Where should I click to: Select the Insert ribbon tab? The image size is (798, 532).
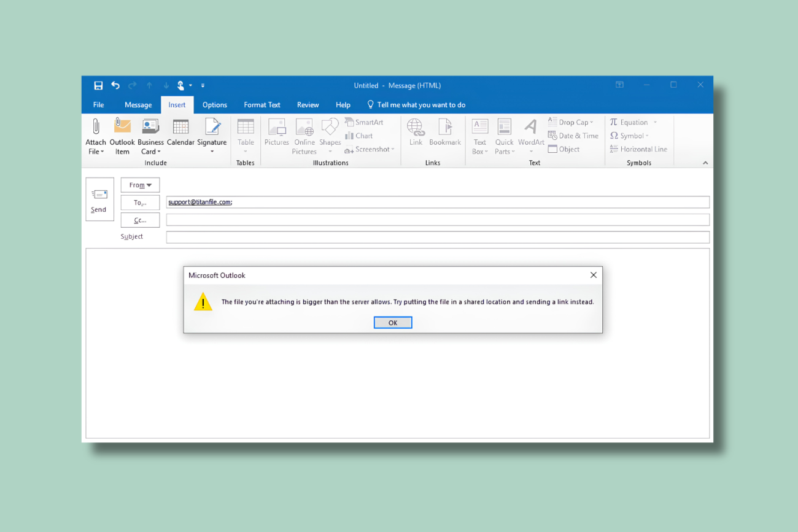pos(177,105)
